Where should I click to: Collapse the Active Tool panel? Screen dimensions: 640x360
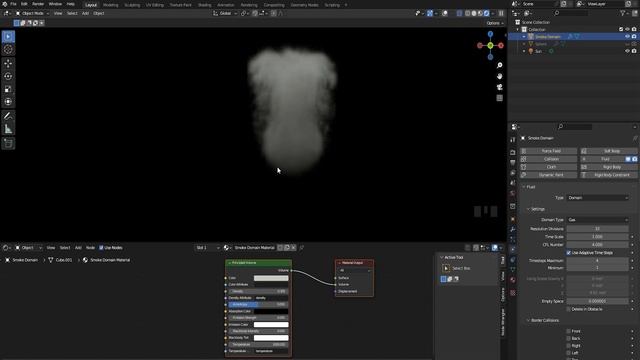[441, 258]
